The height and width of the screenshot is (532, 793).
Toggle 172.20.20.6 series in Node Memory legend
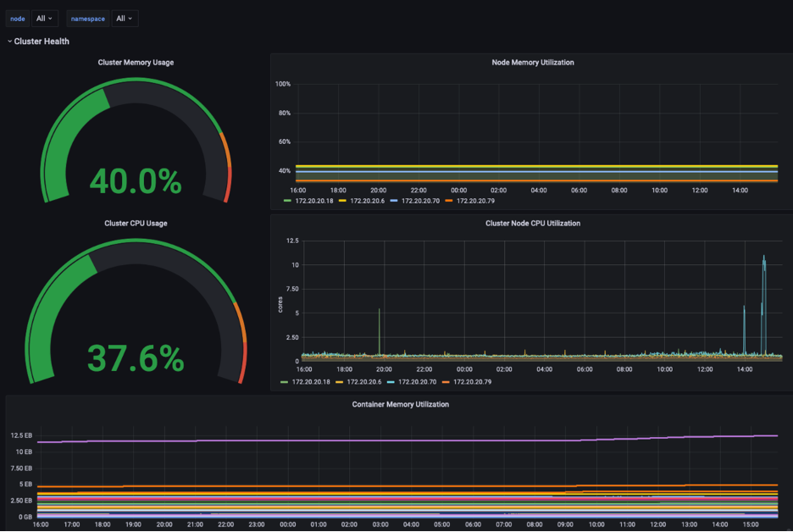pos(367,201)
